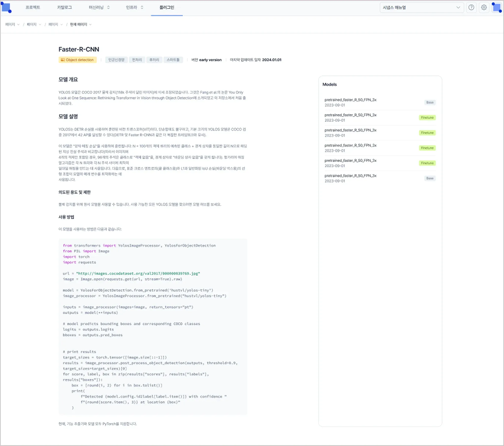
Task: Go to the 카탈로그 menu item
Action: point(64,7)
